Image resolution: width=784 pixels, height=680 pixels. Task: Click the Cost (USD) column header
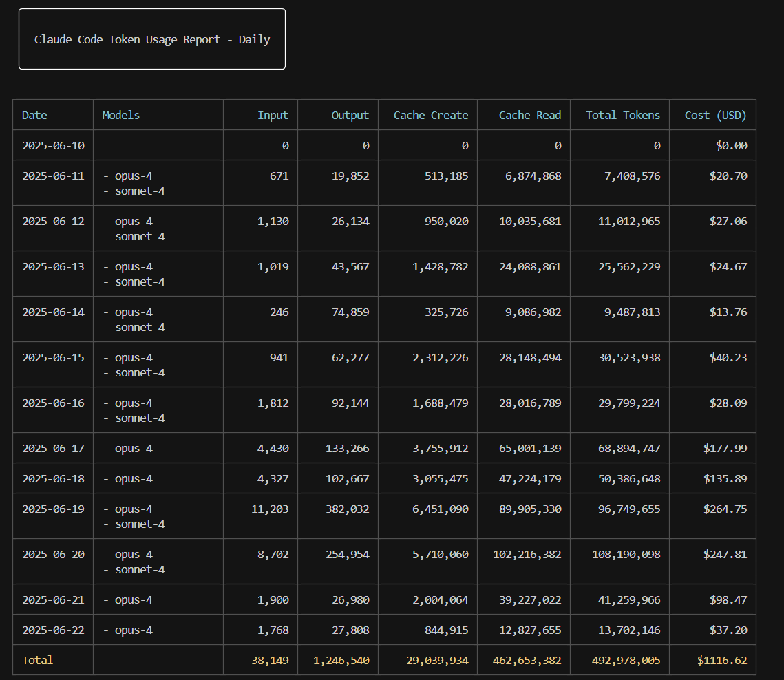coord(715,115)
